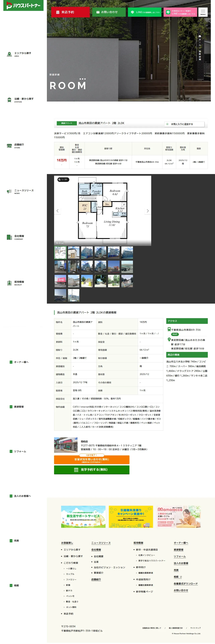Click train icon for 沿線・駅から探す

click(x=9, y=100)
